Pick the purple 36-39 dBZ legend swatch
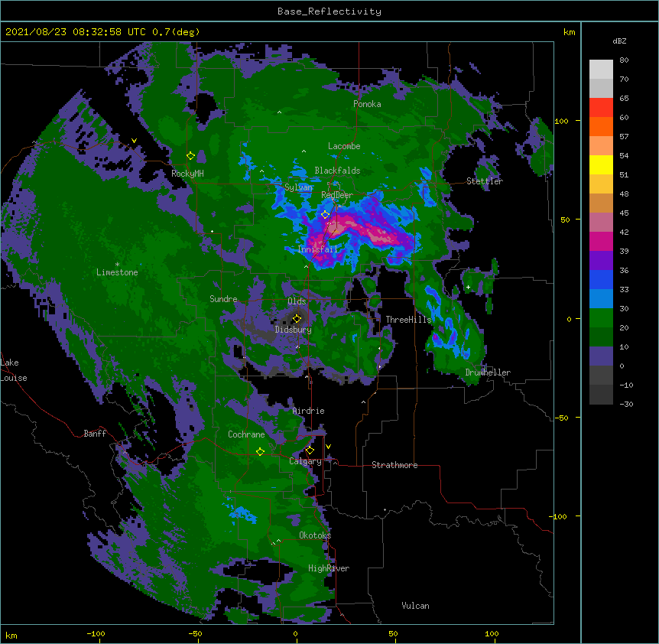Screen dimensions: 659x644 [601, 260]
